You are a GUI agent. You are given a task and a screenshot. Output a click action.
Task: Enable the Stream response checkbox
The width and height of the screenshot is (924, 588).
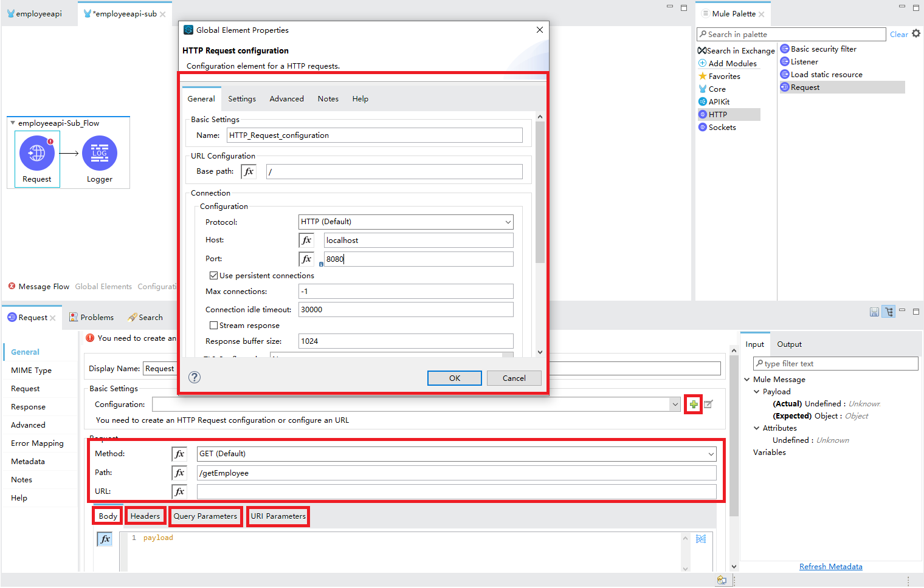213,325
